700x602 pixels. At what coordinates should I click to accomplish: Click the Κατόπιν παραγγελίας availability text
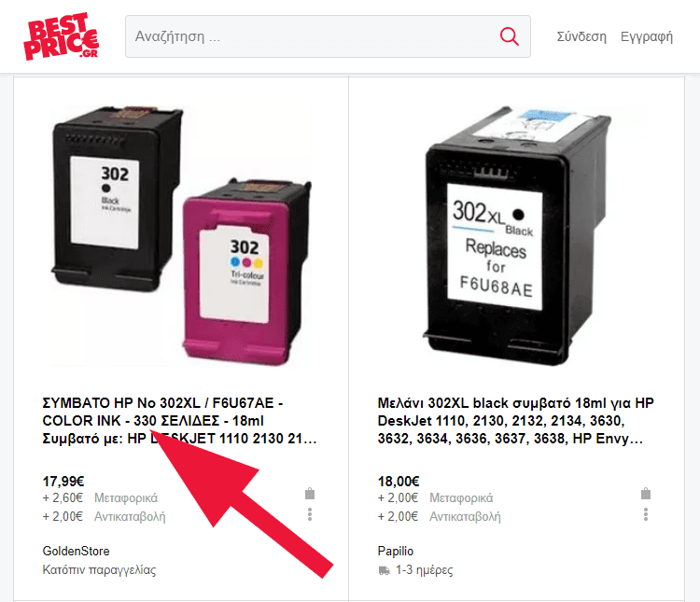(x=99, y=570)
